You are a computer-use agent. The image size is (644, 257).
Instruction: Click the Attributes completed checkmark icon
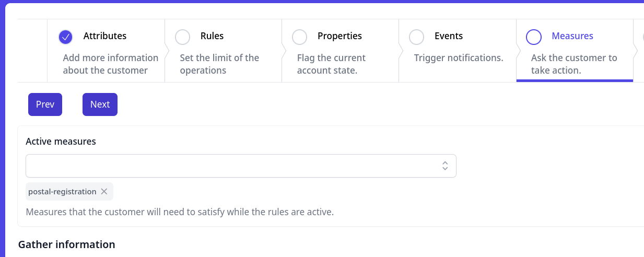[x=65, y=37]
